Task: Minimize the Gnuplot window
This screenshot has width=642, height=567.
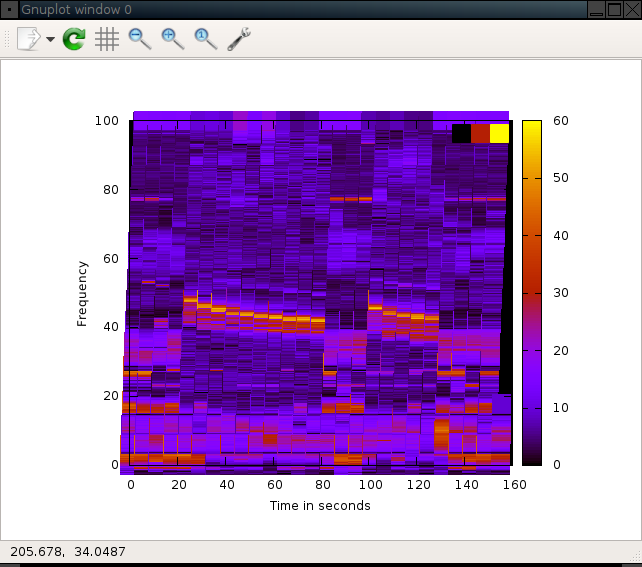Action: pos(596,9)
